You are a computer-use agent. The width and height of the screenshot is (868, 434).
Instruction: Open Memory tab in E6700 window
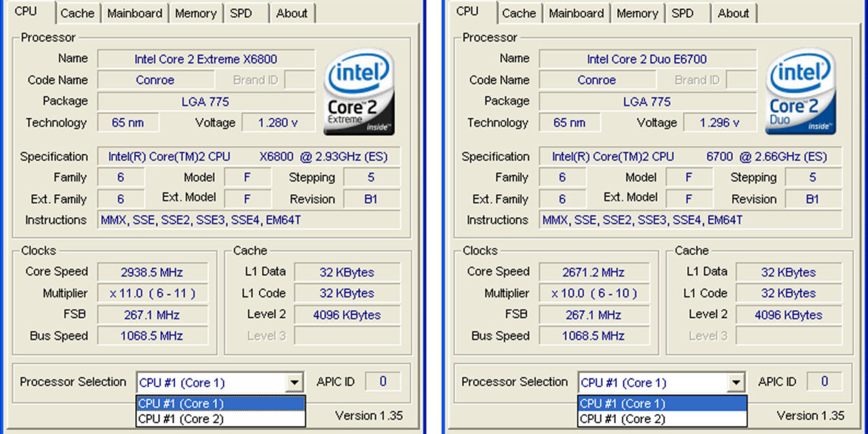click(x=637, y=13)
